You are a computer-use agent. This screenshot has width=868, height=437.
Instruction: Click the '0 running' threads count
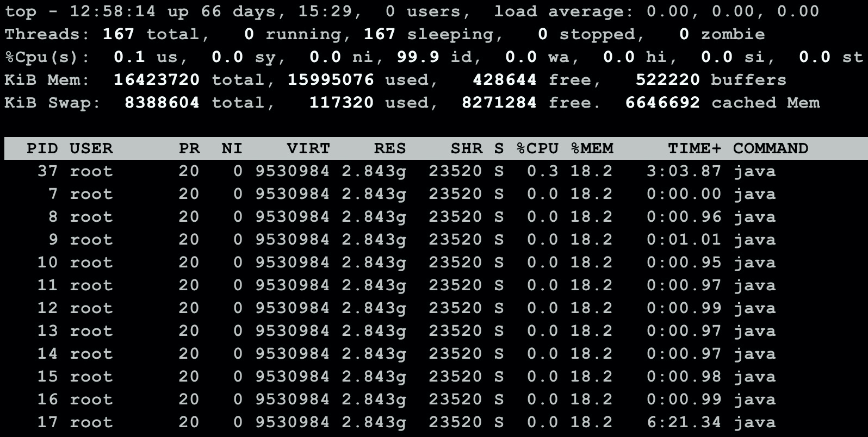tap(293, 34)
